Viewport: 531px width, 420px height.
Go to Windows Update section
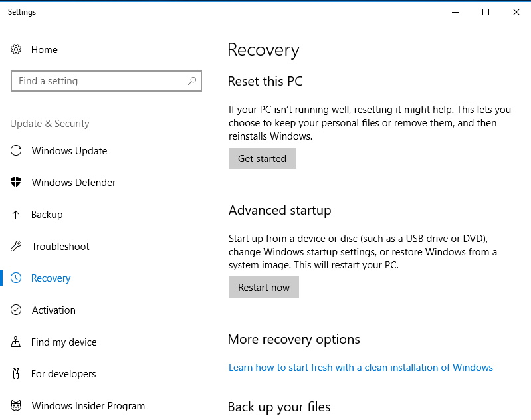click(69, 150)
